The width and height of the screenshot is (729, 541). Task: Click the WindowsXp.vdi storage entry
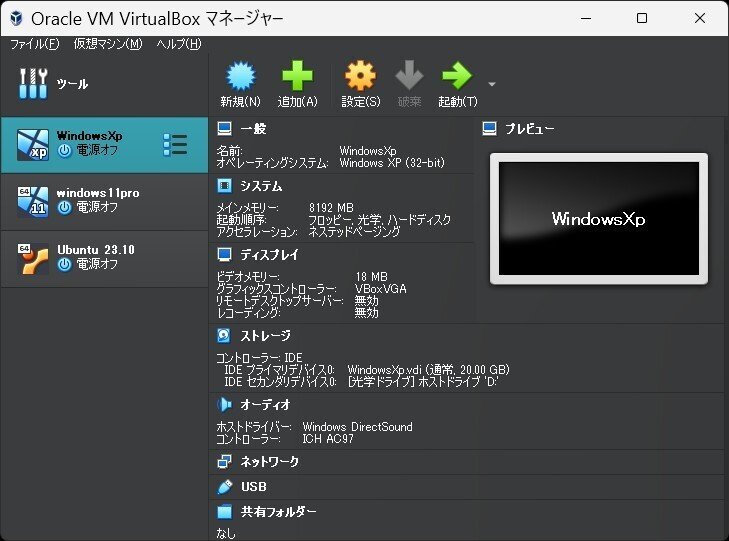click(429, 370)
